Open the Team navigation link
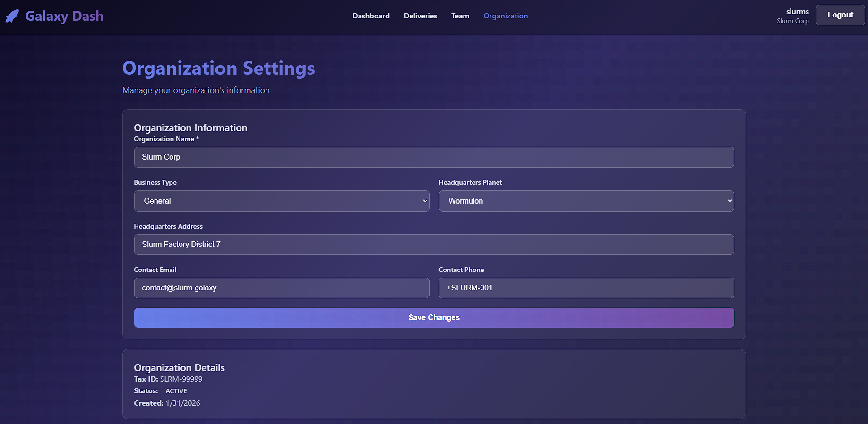The image size is (868, 424). [x=460, y=16]
